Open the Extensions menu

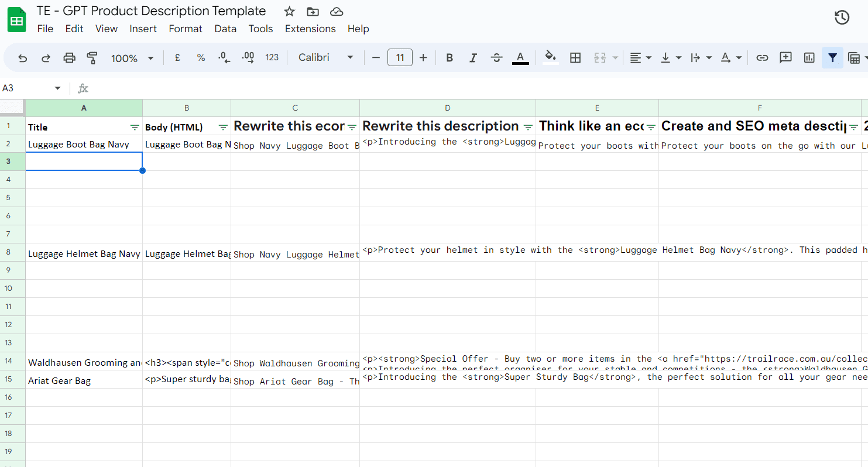(x=310, y=29)
